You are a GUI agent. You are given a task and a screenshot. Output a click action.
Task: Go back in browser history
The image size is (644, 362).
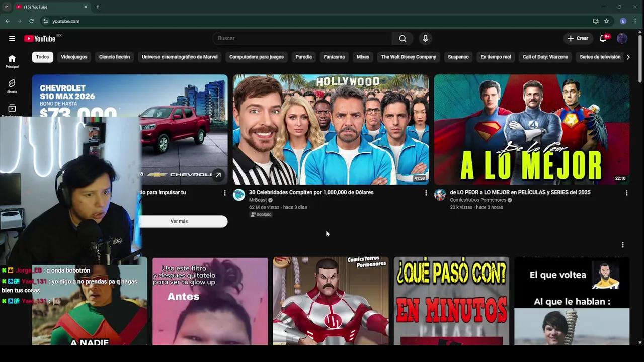tap(8, 21)
